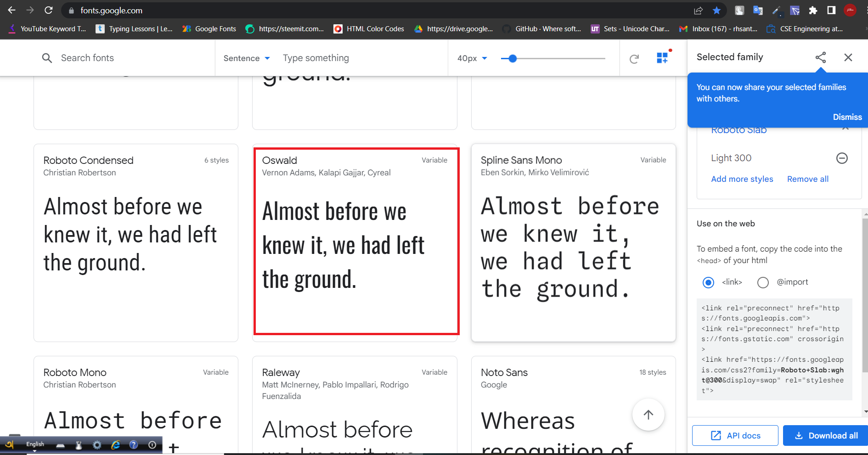Open the Roboto Condensed font card
This screenshot has height=455, width=868.
point(136,243)
